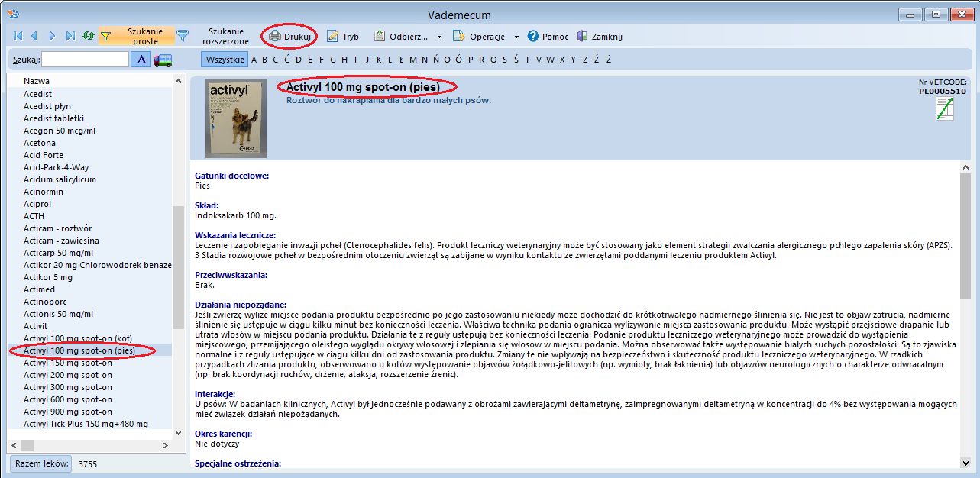Filter drugs by letter Ż
This screenshot has height=478, width=980.
click(608, 60)
